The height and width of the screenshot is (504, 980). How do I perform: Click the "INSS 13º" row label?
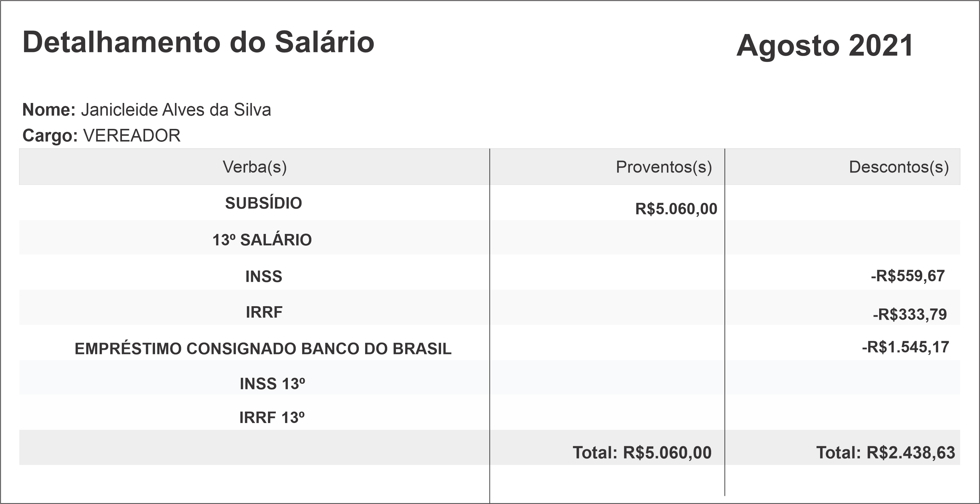[x=272, y=384]
